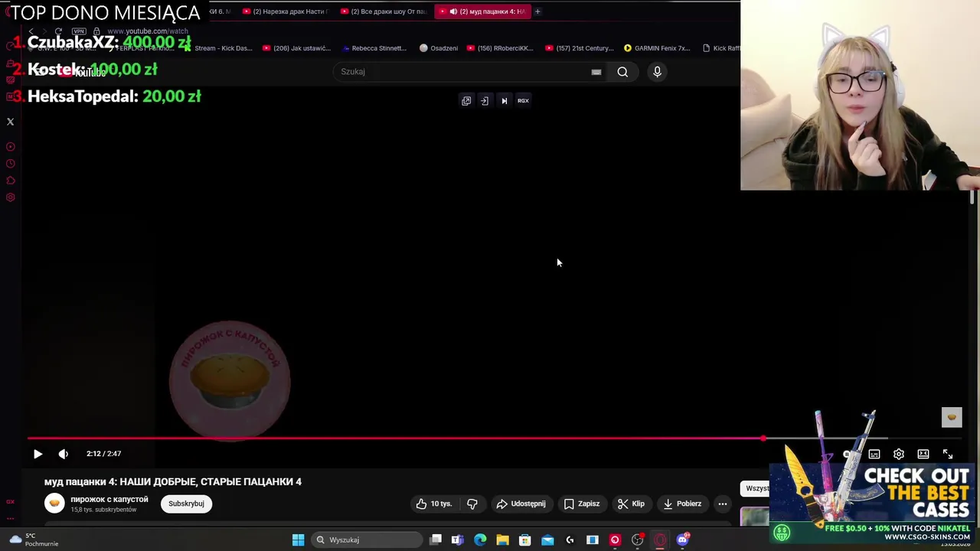Start voice search with microphone icon

click(x=657, y=72)
